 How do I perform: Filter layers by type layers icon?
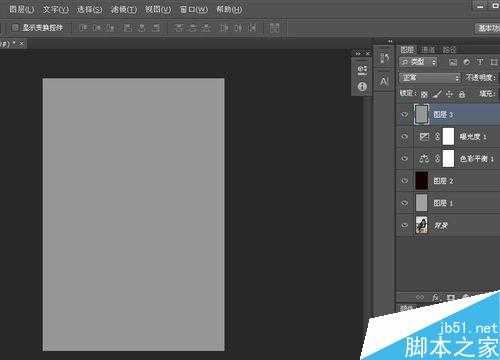480,62
